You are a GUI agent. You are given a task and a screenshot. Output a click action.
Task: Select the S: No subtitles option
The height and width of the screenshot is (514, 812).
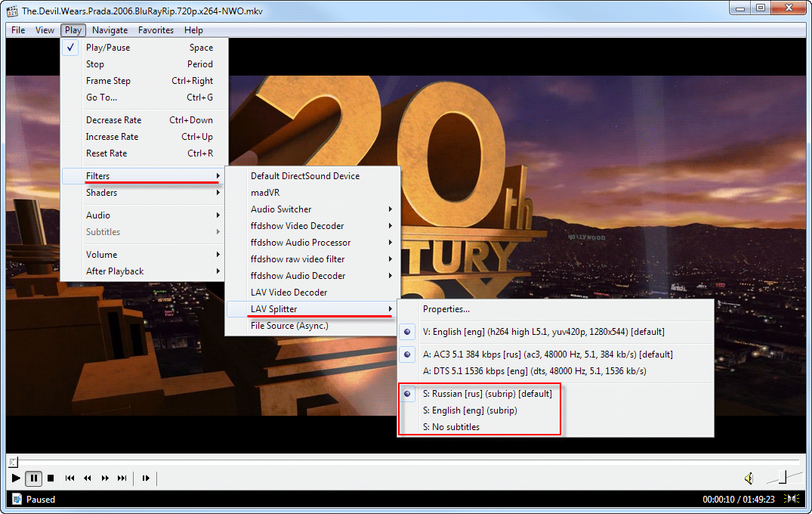[451, 427]
